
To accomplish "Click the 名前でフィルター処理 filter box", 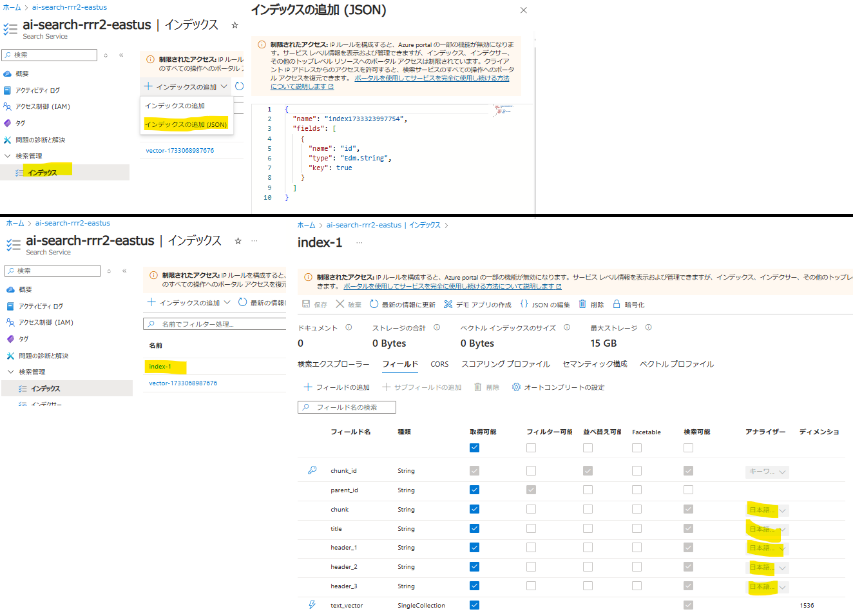I will (x=215, y=324).
